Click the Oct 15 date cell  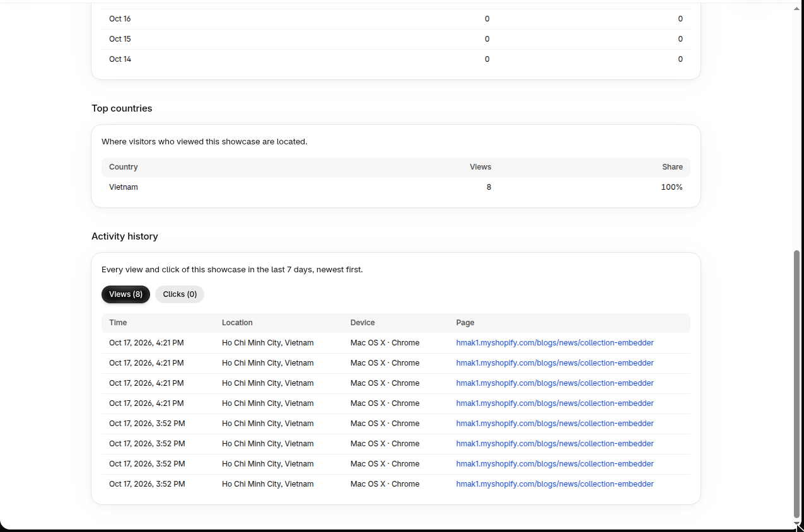point(120,39)
